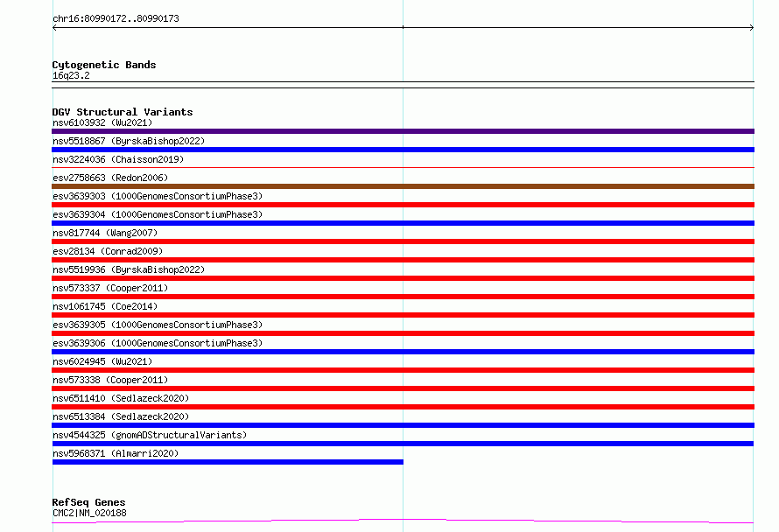The width and height of the screenshot is (779, 532).
Task: Click the 16q23.2 band label
Action: [x=71, y=75]
